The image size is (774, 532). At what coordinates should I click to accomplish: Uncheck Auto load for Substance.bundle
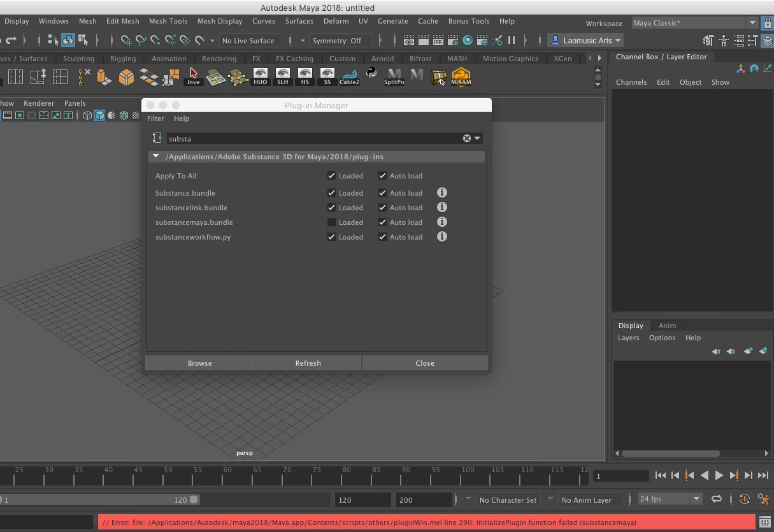point(382,193)
